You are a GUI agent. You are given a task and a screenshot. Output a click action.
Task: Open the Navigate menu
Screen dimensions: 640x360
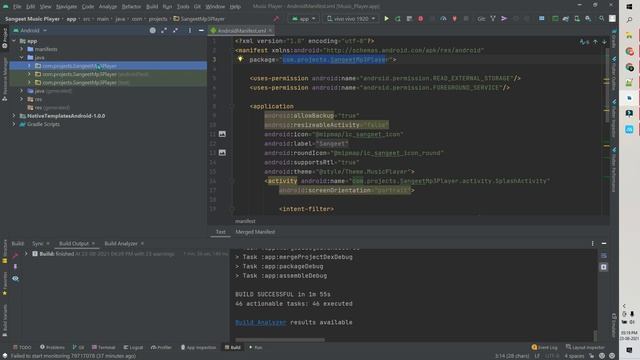pyautogui.click(x=66, y=7)
